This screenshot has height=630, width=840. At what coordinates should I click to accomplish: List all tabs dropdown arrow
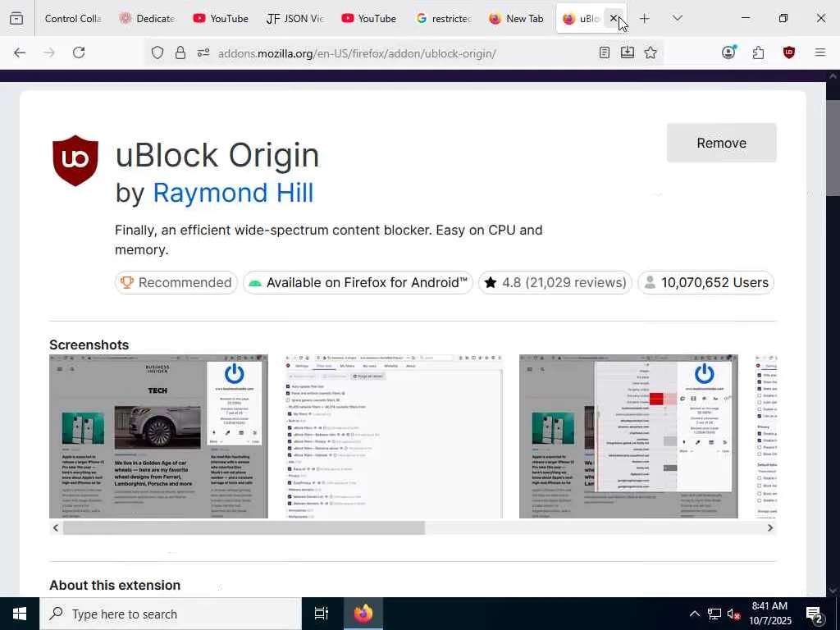coord(677,18)
